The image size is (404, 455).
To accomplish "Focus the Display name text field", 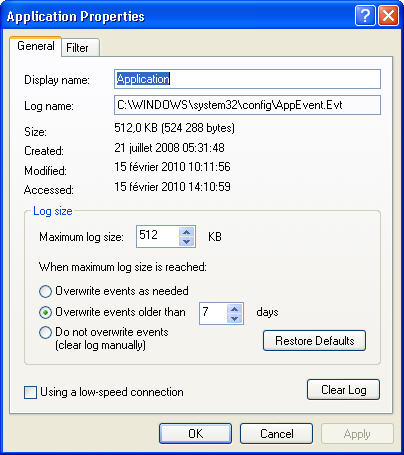I will (247, 79).
